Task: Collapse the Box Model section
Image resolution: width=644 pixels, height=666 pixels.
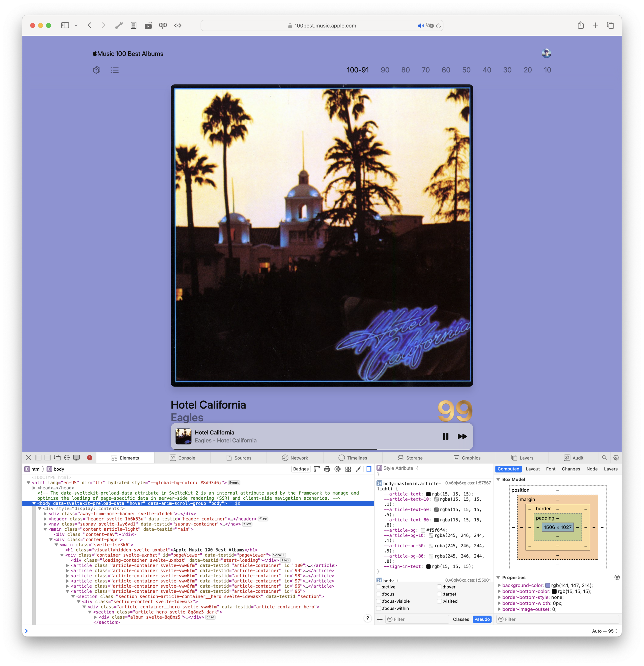Action: 498,480
